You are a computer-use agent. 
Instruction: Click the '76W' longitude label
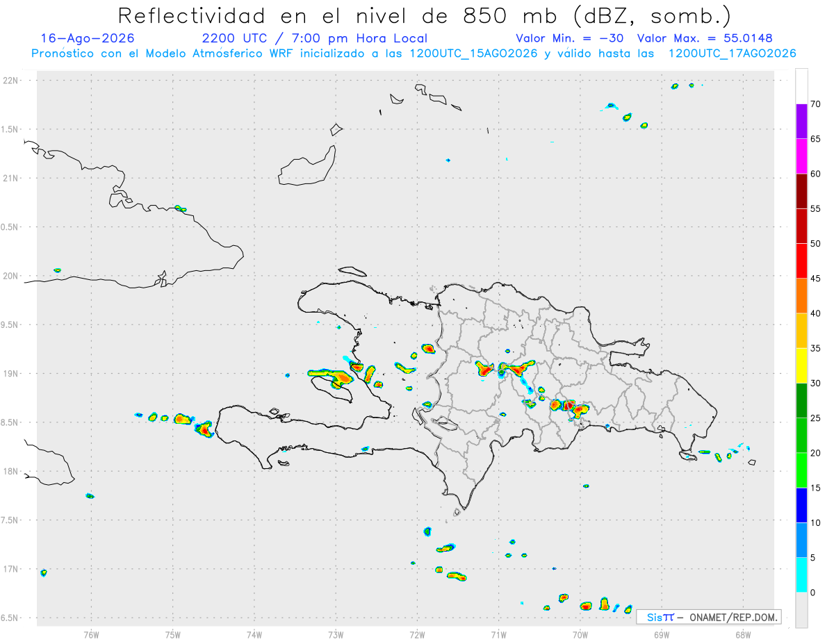91,634
